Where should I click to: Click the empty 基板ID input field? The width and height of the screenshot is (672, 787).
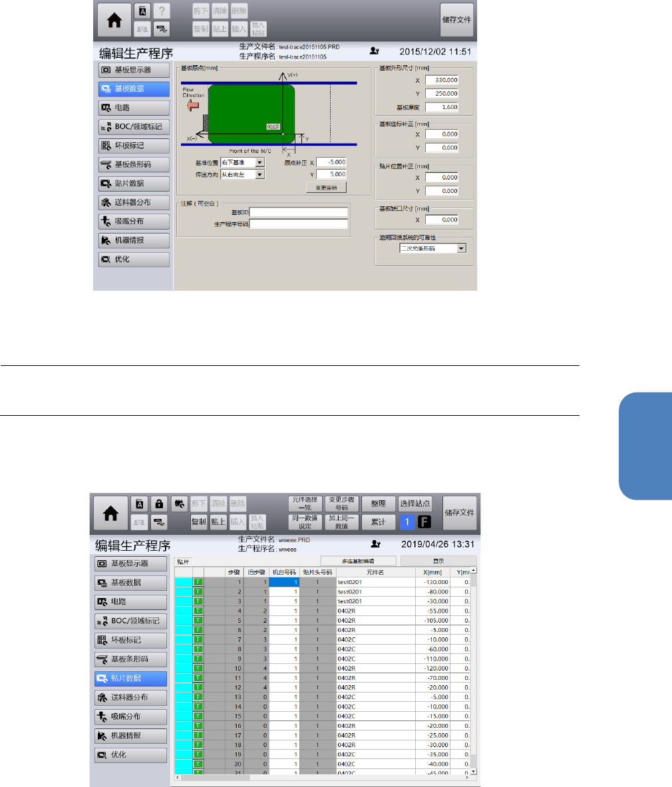(299, 212)
